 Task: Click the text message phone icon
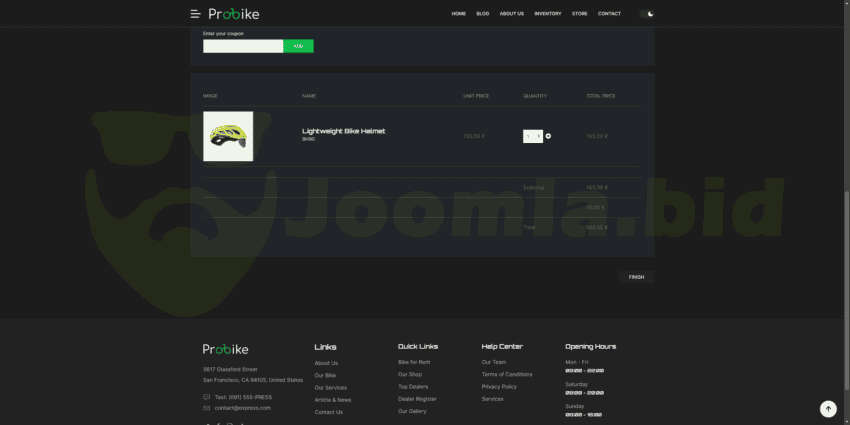point(207,397)
